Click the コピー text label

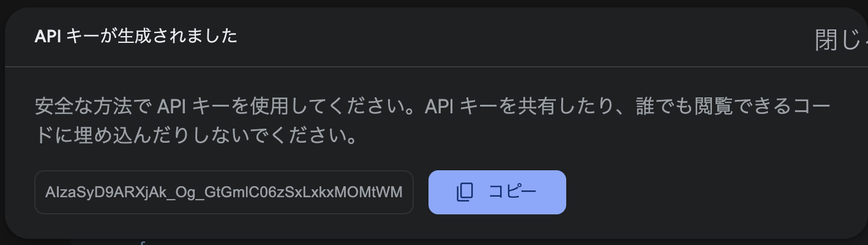pos(512,192)
